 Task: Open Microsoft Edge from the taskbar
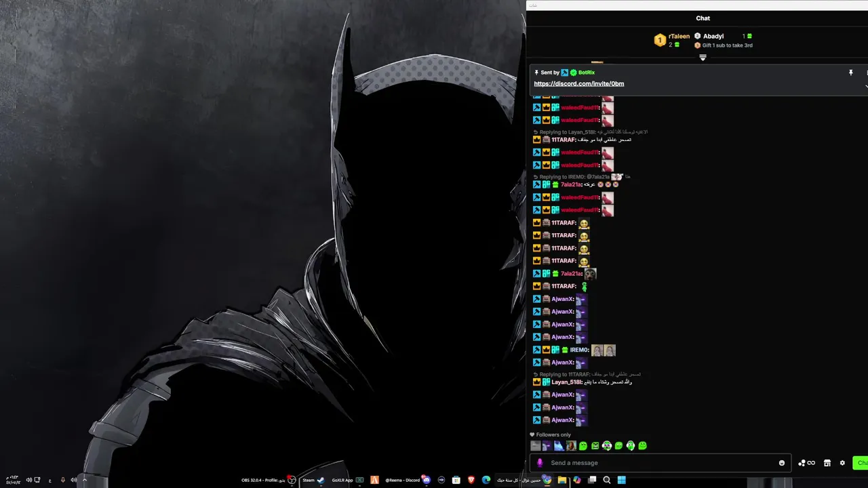pos(486,480)
